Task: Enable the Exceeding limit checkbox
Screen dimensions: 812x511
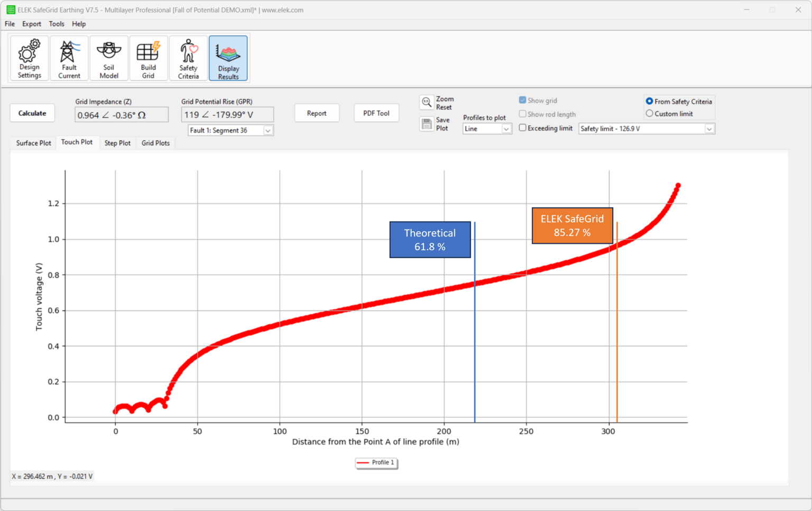Action: pos(522,127)
